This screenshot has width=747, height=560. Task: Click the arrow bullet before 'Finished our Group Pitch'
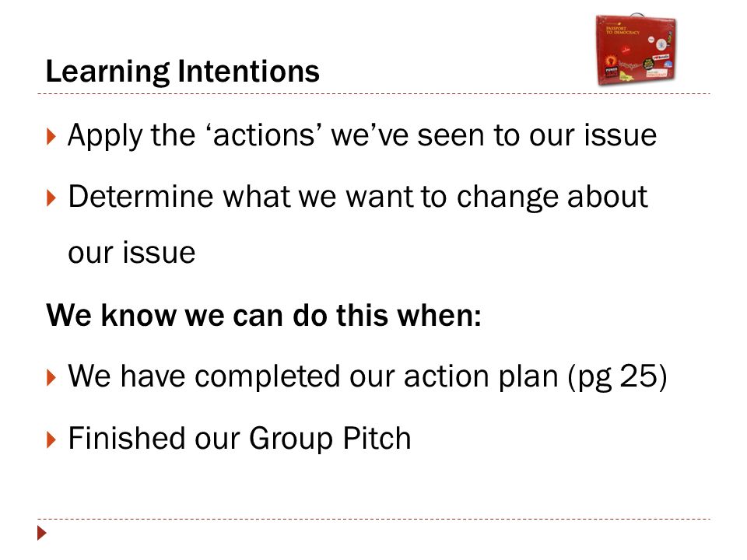tap(51, 439)
